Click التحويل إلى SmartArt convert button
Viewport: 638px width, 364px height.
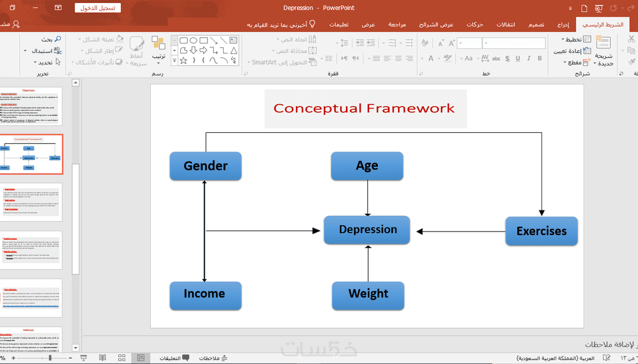pos(283,62)
